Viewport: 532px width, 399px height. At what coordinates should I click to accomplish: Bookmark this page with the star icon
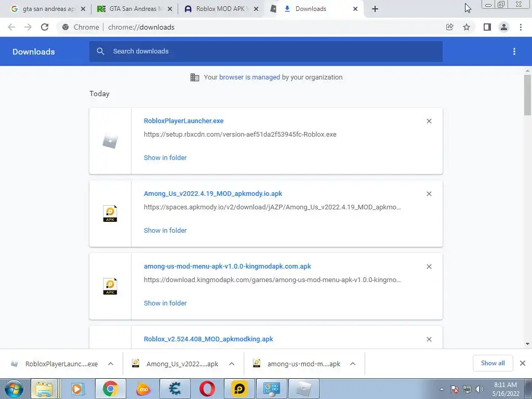[467, 27]
